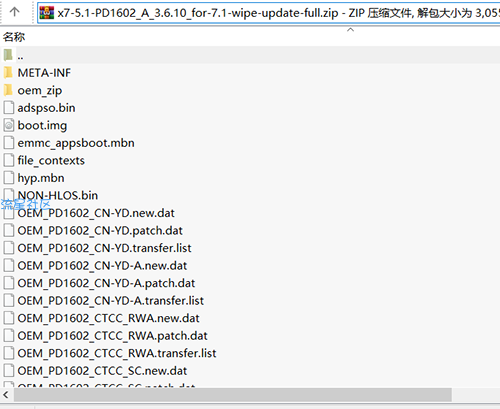500x409 pixels.
Task: Open the META-INF folder icon
Action: pyautogui.click(x=8, y=72)
